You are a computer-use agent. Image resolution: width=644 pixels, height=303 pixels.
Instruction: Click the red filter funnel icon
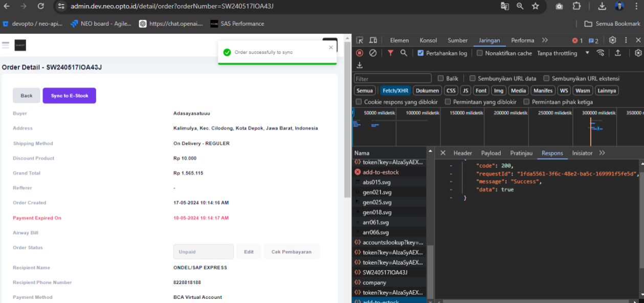(390, 53)
